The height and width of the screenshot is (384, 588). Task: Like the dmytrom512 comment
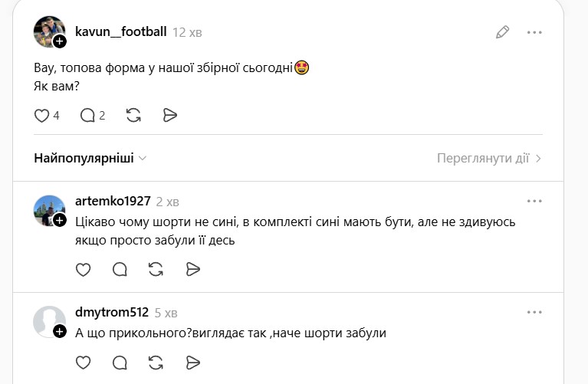click(84, 362)
